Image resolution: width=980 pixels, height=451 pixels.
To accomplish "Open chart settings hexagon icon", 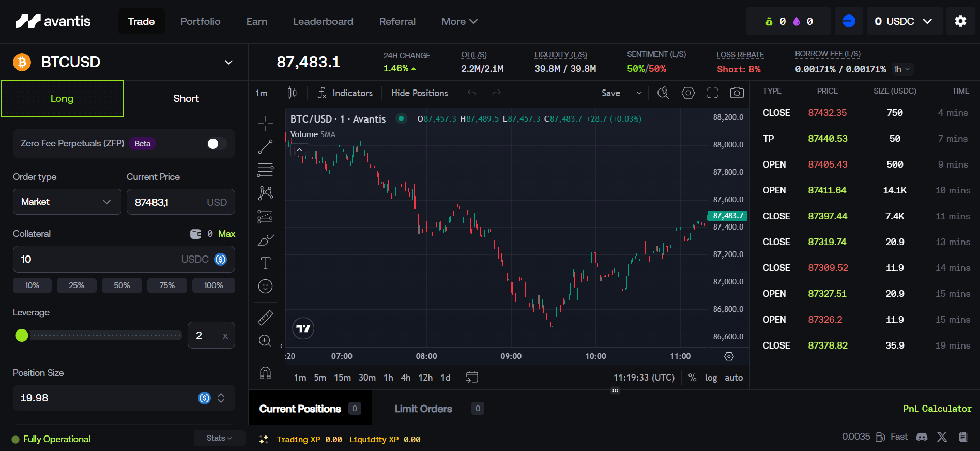I will tap(688, 93).
